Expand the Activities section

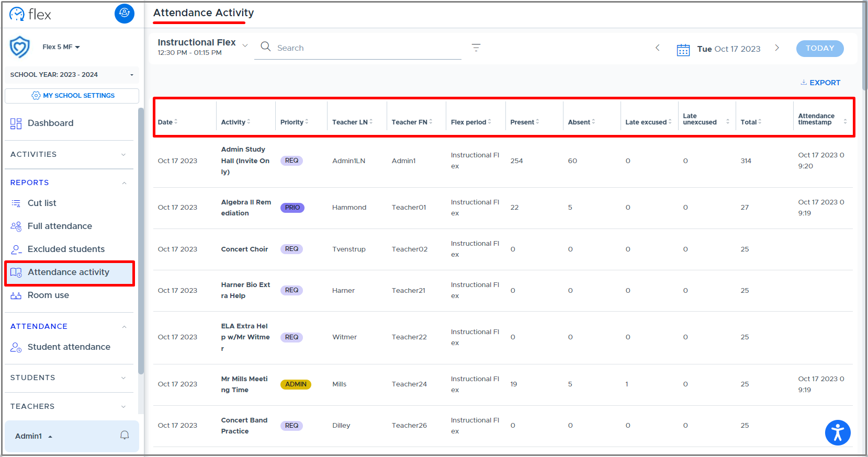[x=69, y=155]
